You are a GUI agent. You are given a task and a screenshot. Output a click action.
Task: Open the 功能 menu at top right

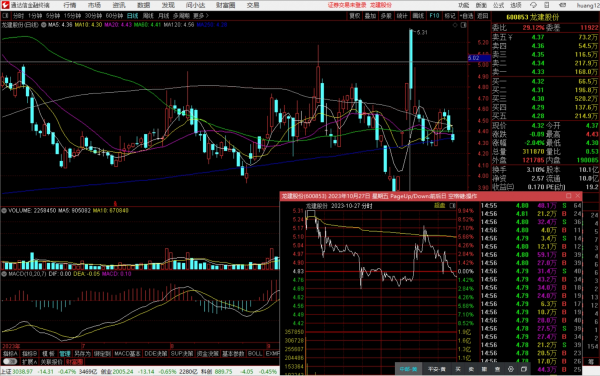point(464,5)
